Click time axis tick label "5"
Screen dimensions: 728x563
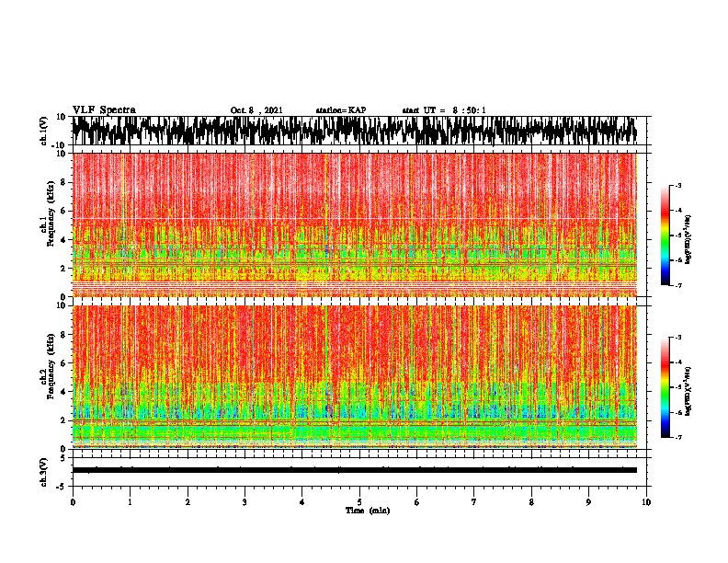(x=359, y=502)
